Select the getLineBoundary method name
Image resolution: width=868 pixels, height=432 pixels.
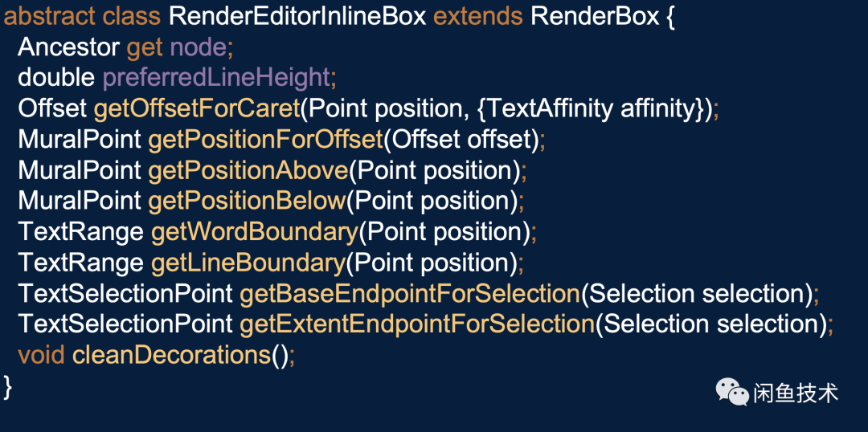tap(248, 263)
